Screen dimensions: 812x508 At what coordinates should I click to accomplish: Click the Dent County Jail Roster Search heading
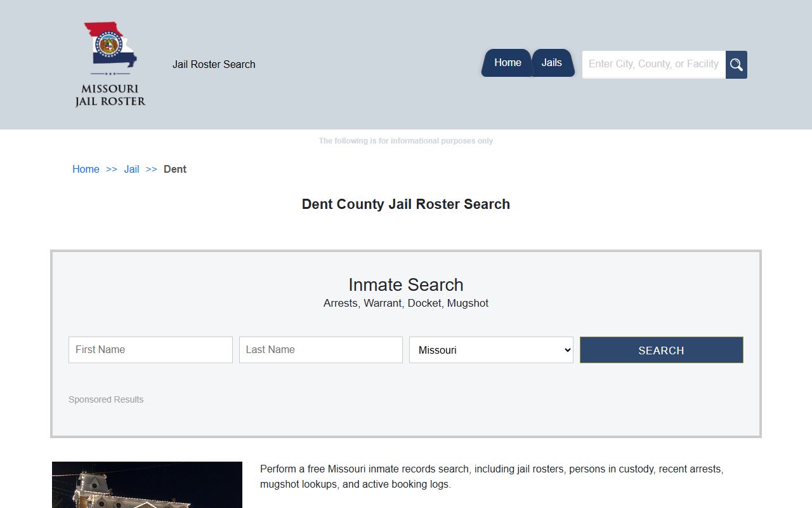pyautogui.click(x=406, y=204)
